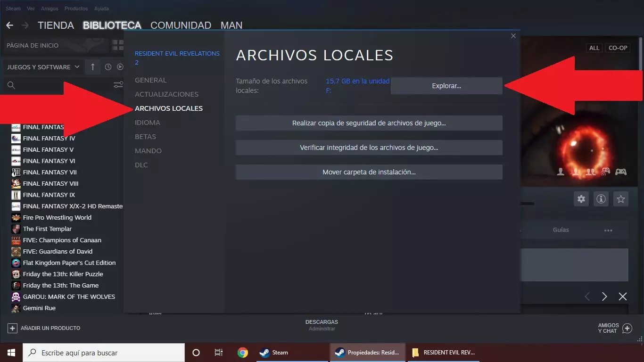The width and height of the screenshot is (644, 362).
Task: Go to previous item with left chevron
Action: click(x=587, y=296)
